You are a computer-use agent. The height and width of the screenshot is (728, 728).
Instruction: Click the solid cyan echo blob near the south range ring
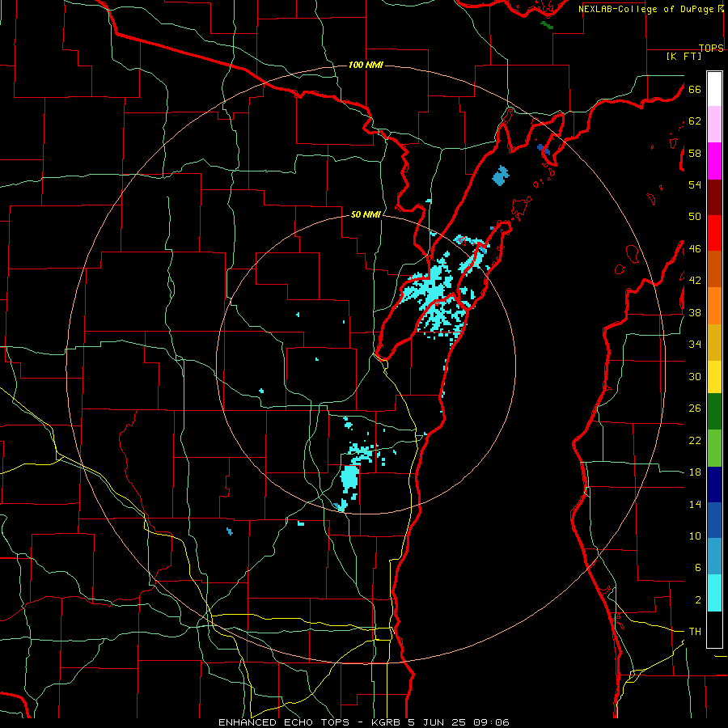(x=349, y=478)
